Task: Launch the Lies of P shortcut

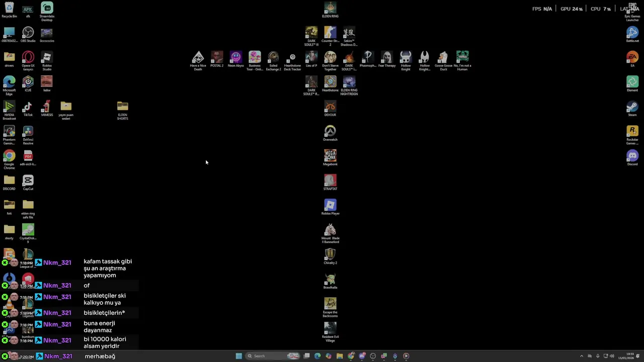Action: (311, 59)
